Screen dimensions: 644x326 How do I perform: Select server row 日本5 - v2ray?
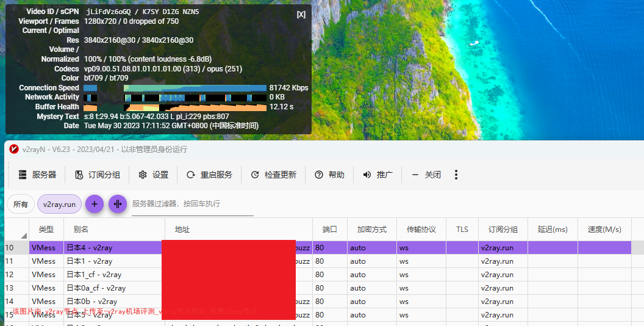(318, 315)
